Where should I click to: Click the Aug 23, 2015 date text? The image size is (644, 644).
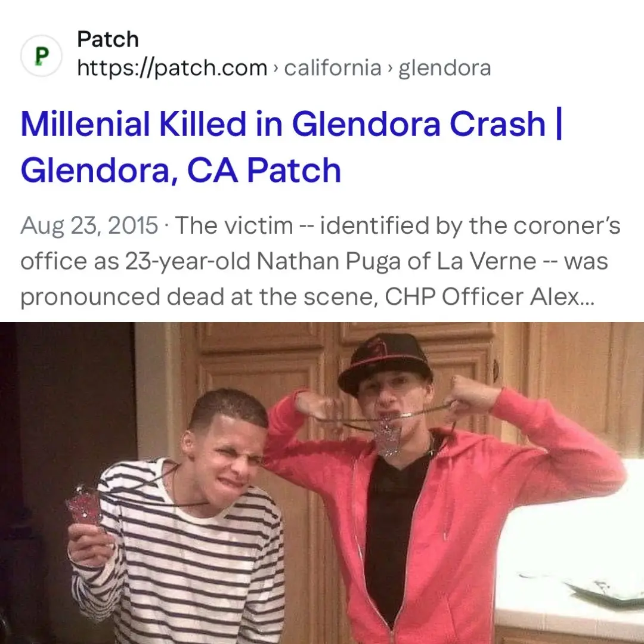click(89, 225)
